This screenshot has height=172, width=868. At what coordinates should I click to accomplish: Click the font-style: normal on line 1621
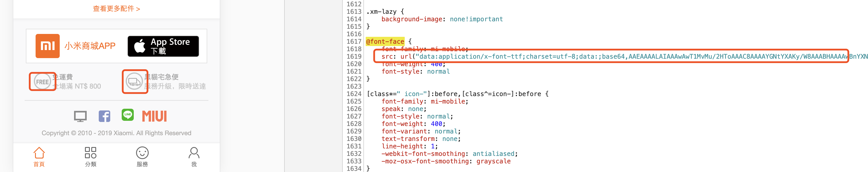415,71
